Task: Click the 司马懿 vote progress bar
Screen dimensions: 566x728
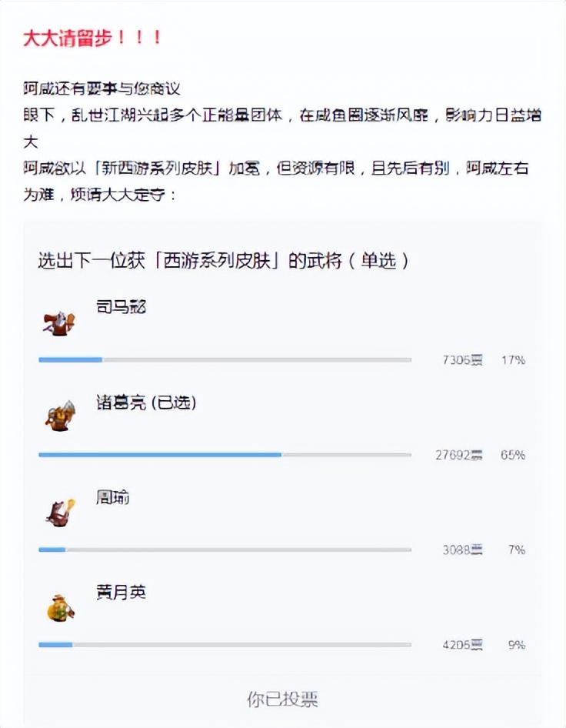Action: [x=225, y=359]
